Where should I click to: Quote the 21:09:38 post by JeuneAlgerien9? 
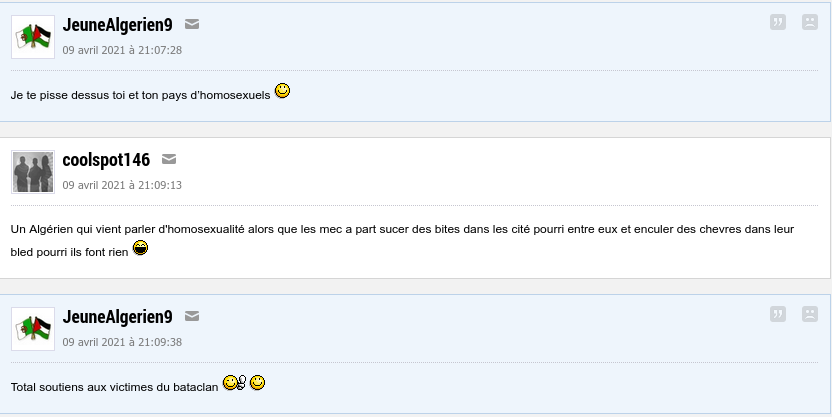pos(778,314)
